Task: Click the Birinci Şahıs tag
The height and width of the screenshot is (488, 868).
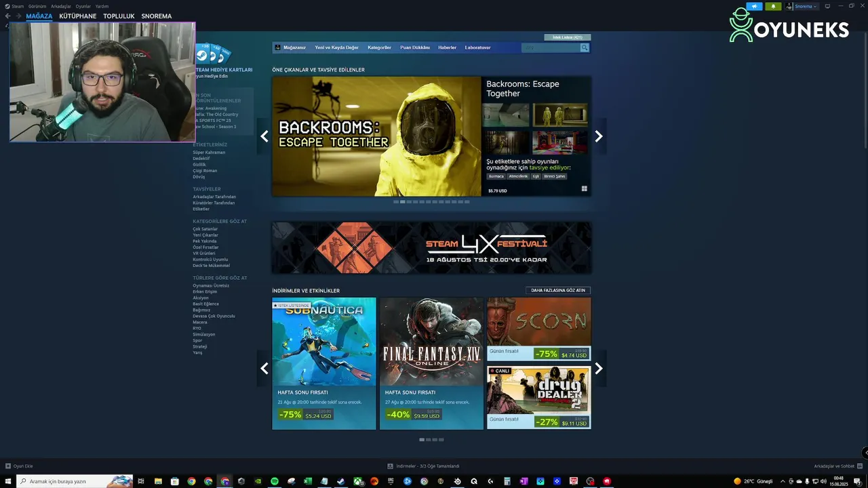Action: [555, 176]
